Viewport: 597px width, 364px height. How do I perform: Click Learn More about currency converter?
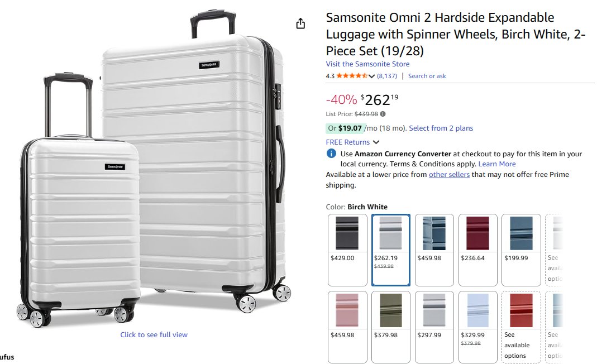(497, 164)
